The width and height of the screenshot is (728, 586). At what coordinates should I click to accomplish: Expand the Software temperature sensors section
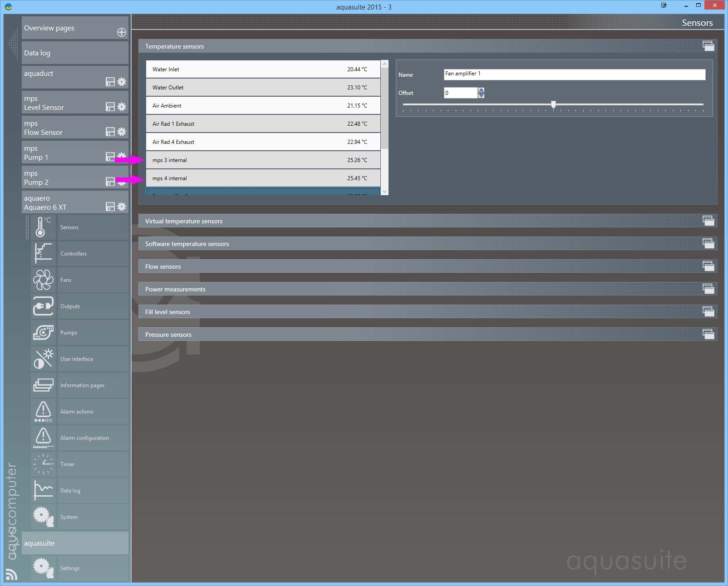tap(708, 243)
